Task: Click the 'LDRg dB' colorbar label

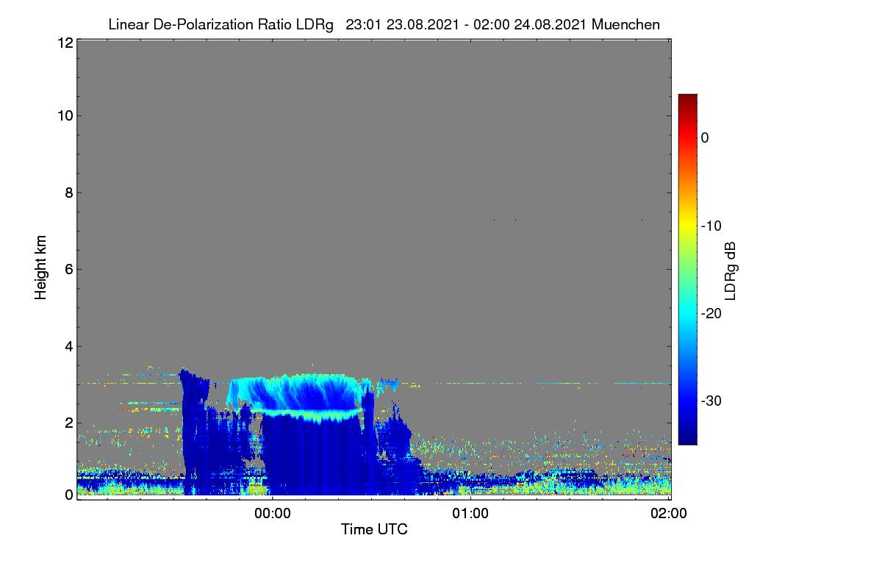Action: [730, 270]
